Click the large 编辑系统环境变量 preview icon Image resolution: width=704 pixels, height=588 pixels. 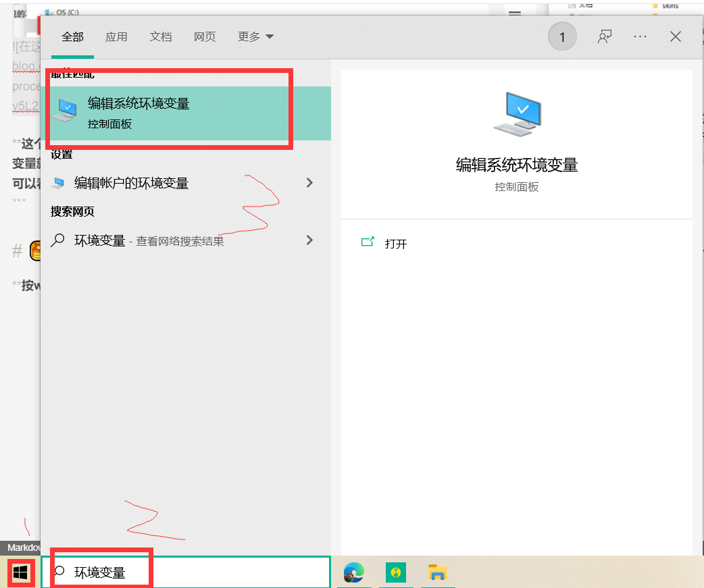[516, 113]
